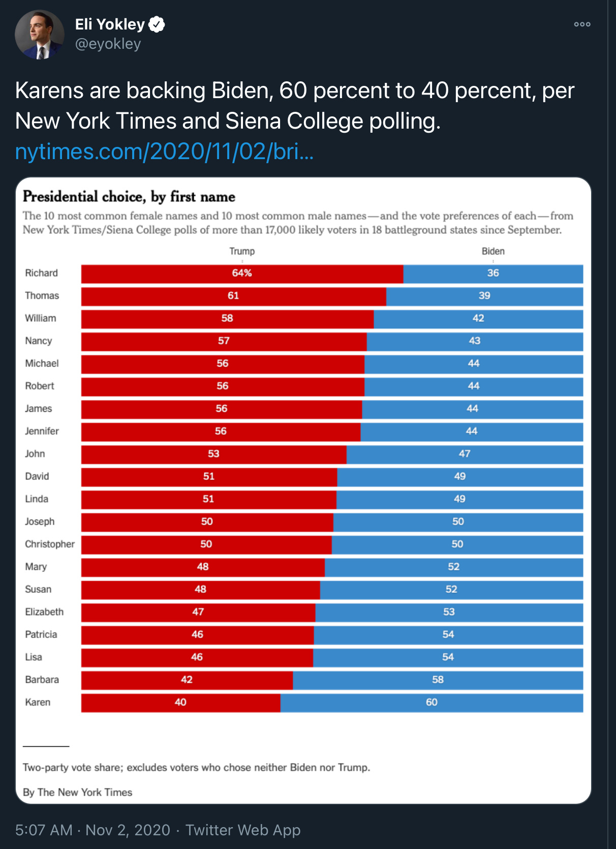Click the tweet text about Karens backing Biden
Viewport: 616px width, 849px height.
click(295, 106)
